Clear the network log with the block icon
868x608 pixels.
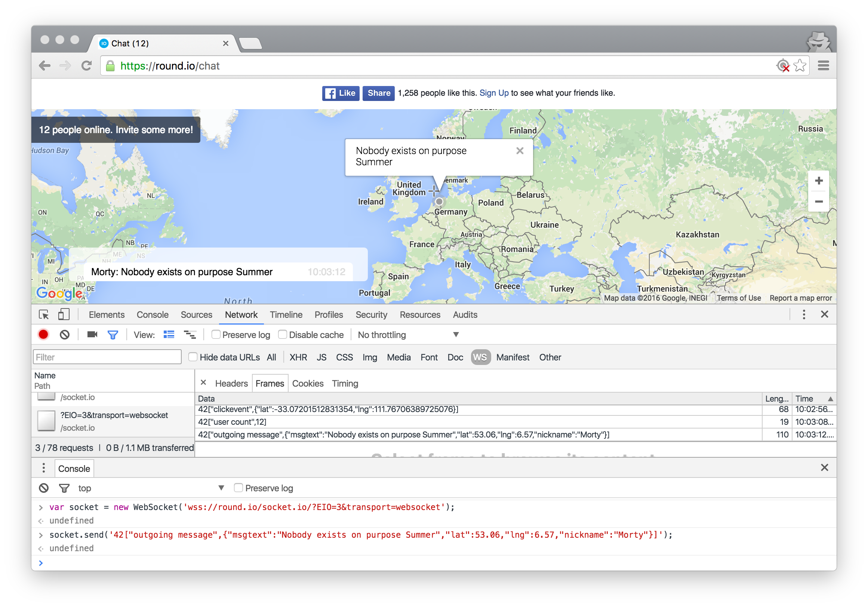click(x=65, y=335)
